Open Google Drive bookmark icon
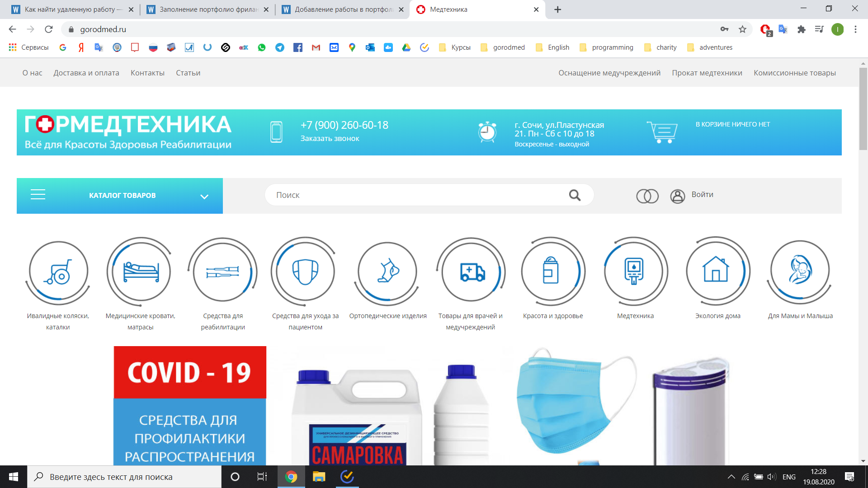868x488 pixels. coord(406,47)
